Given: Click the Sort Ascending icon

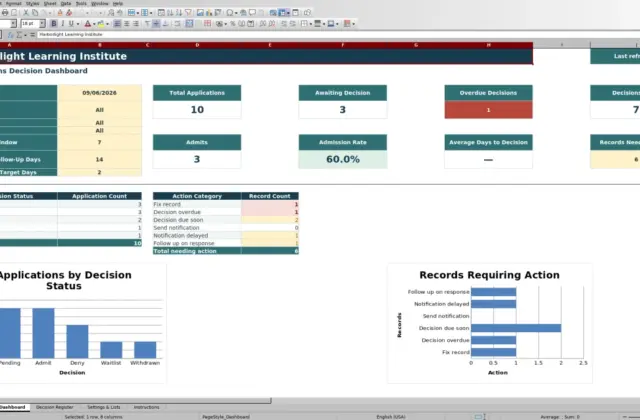Looking at the screenshot, I should [170, 13].
